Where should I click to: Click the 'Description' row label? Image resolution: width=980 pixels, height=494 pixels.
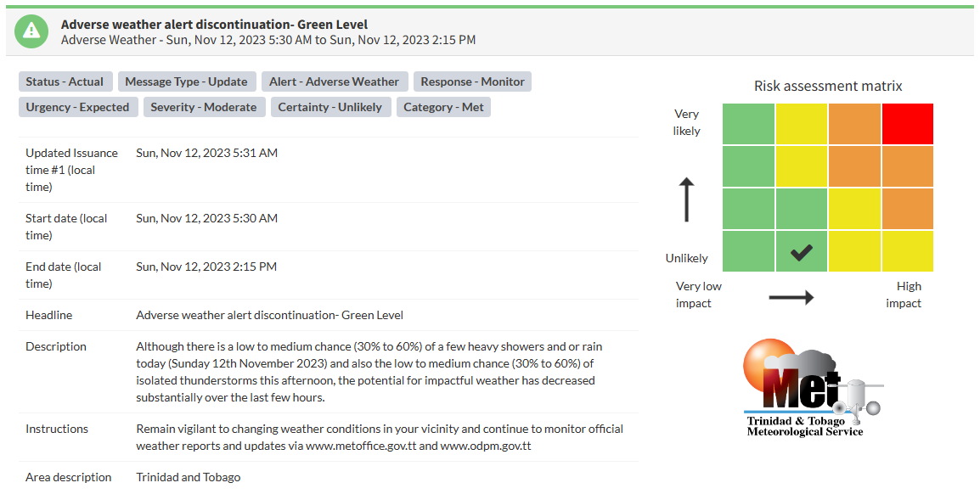(x=56, y=346)
